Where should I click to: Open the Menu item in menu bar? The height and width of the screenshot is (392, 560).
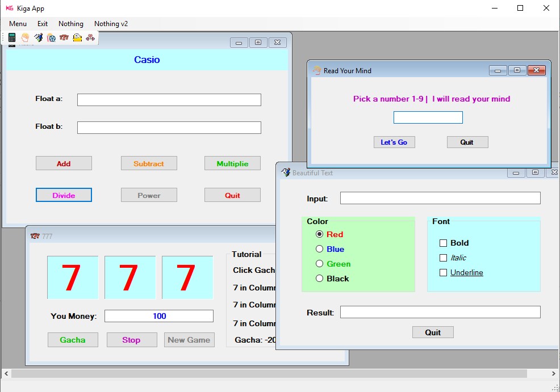[18, 24]
